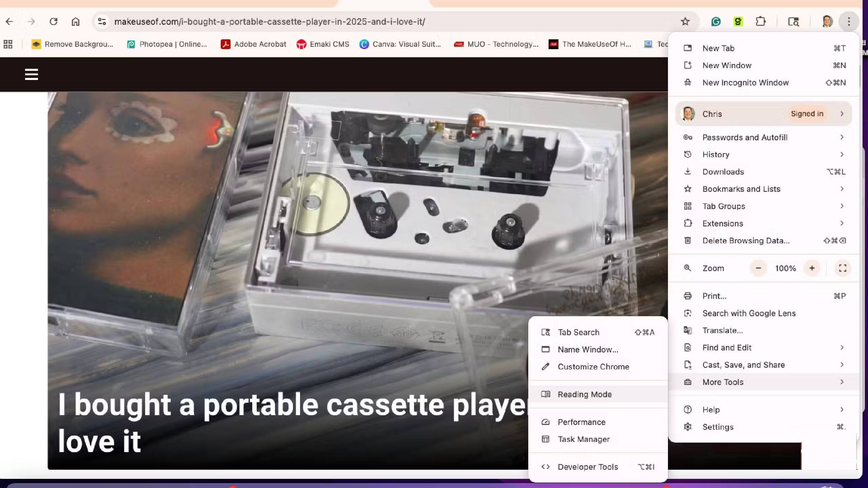This screenshot has width=868, height=488.
Task: Bookmark this page with the star icon
Action: click(x=685, y=22)
